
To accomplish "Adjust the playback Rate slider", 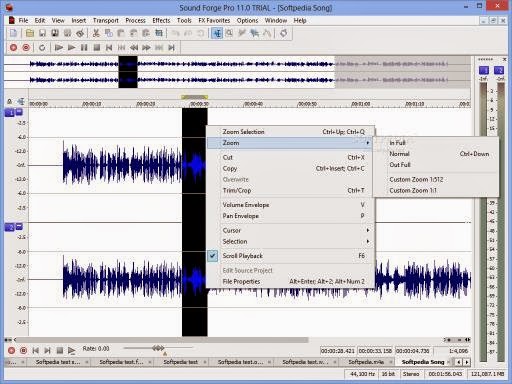I will 158,348.
